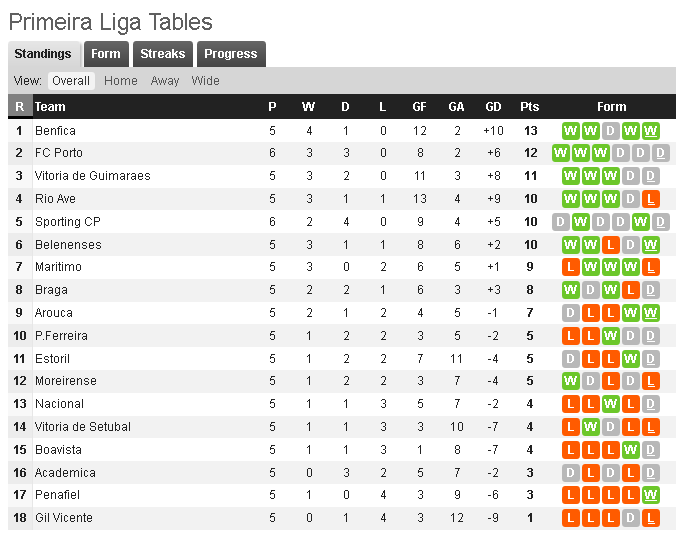The width and height of the screenshot is (685, 539).
Task: Open Vitoria de Guimaraes team page
Action: (92, 176)
